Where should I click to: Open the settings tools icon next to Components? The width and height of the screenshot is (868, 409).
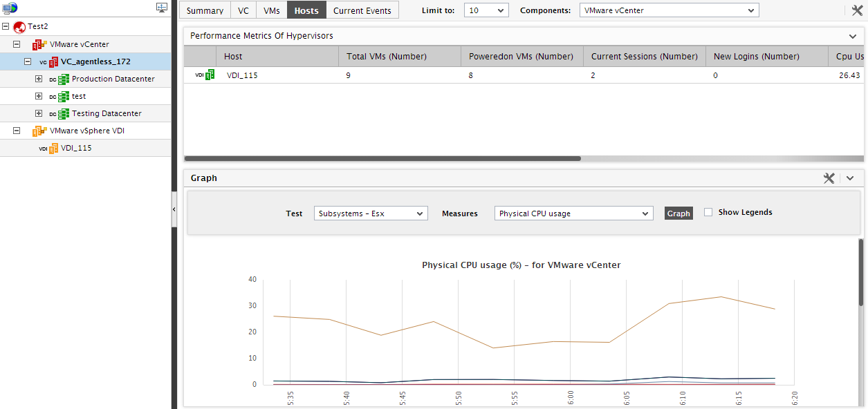coord(857,10)
